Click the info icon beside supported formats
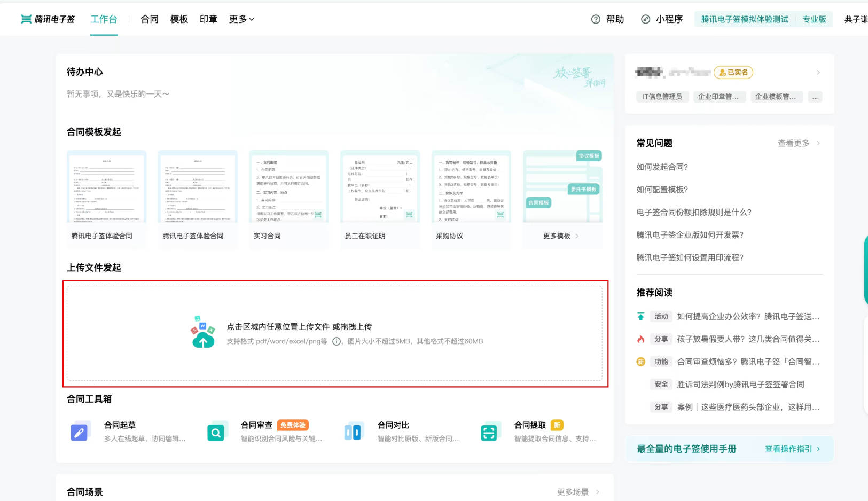This screenshot has width=868, height=501. pos(337,341)
